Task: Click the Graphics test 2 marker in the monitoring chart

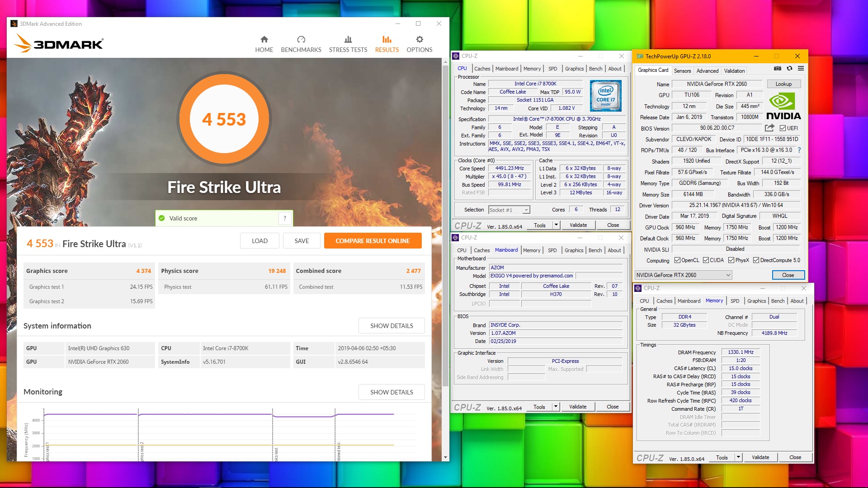Action: pos(142,451)
